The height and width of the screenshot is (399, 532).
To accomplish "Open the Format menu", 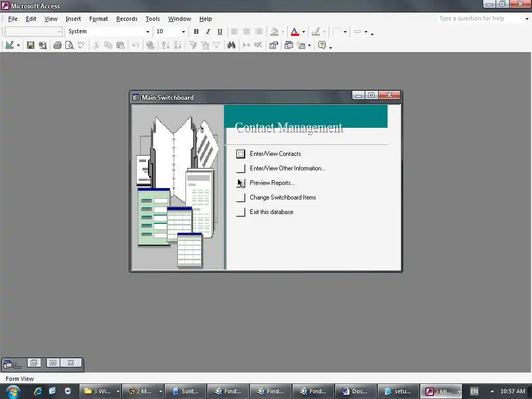I will [x=98, y=19].
